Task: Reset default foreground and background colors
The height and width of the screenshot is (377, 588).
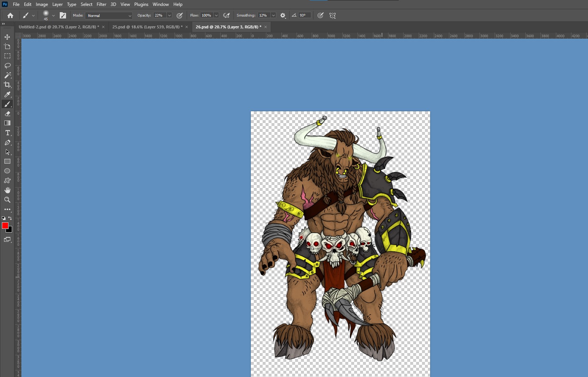Action: click(x=4, y=218)
